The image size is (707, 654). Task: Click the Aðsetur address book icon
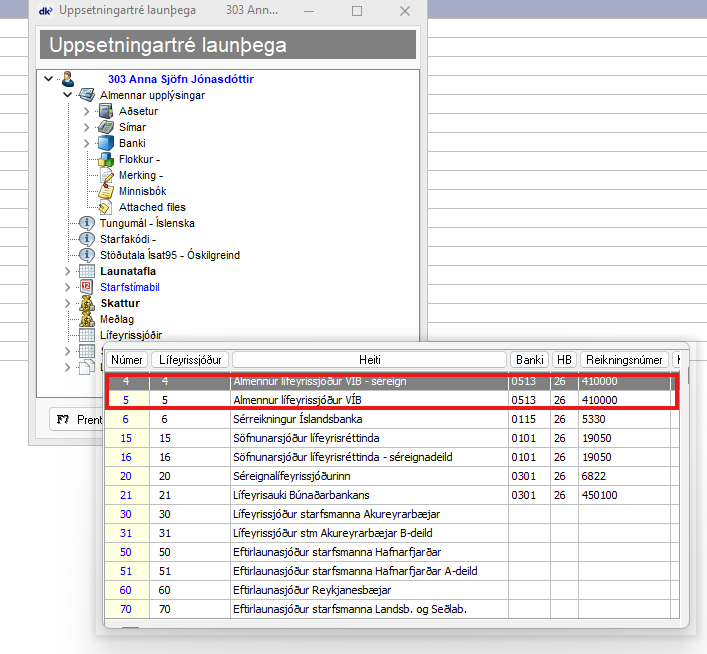pyautogui.click(x=105, y=111)
